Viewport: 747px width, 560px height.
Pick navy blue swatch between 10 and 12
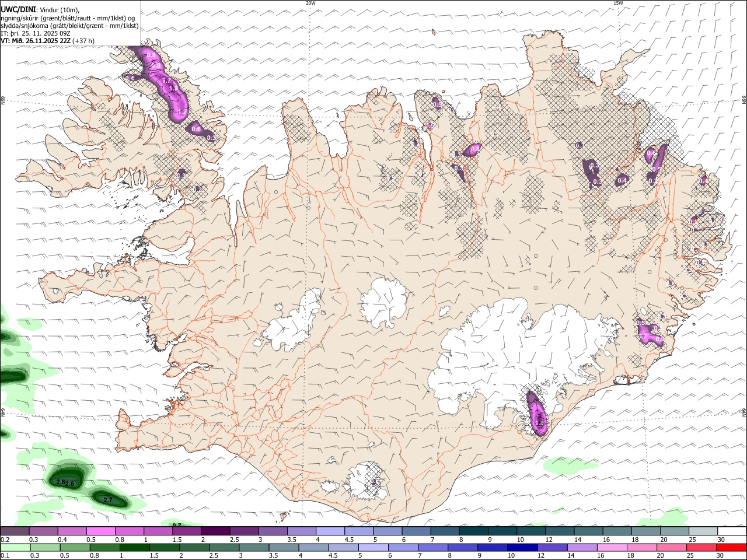521,547
